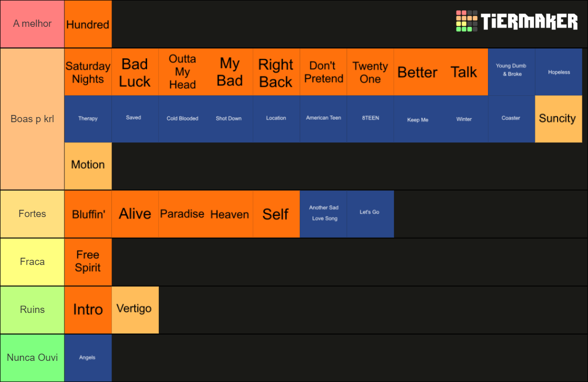Viewport: 588px width, 382px height.
Task: Click the TierMaker logo
Action: coord(517,21)
